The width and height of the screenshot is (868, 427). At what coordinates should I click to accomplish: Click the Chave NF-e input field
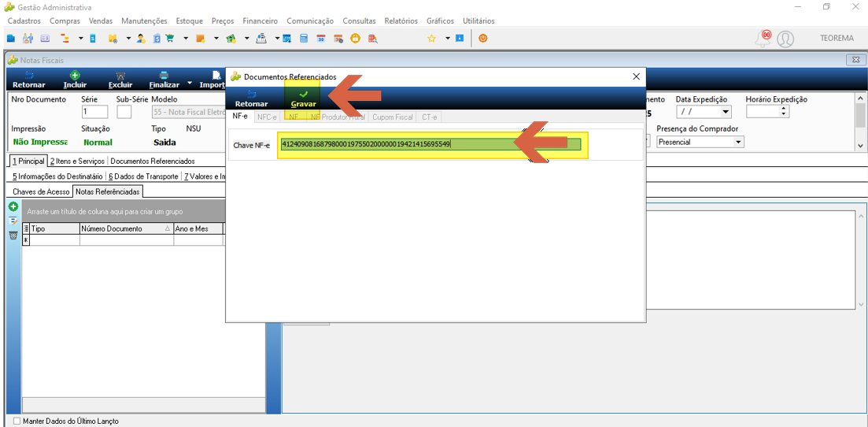pyautogui.click(x=430, y=144)
